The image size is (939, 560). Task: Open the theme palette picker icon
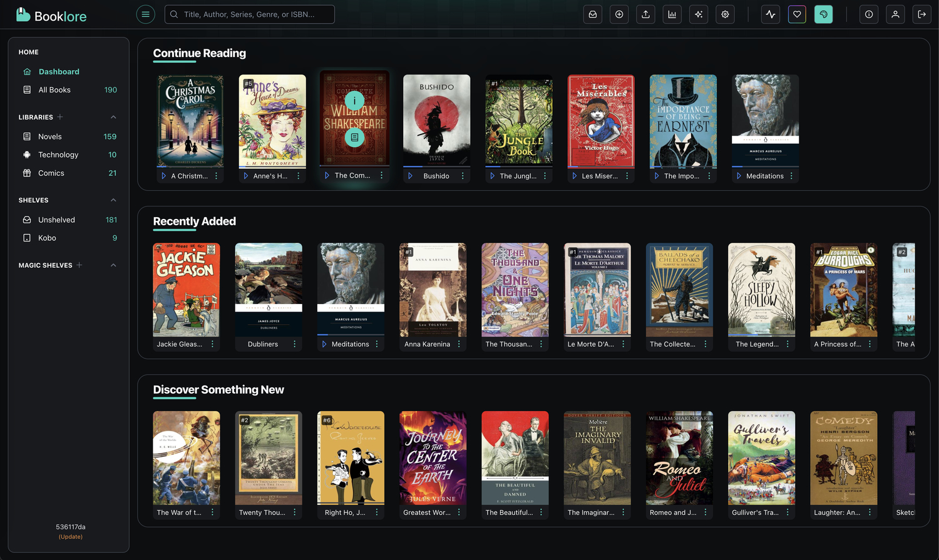[823, 14]
